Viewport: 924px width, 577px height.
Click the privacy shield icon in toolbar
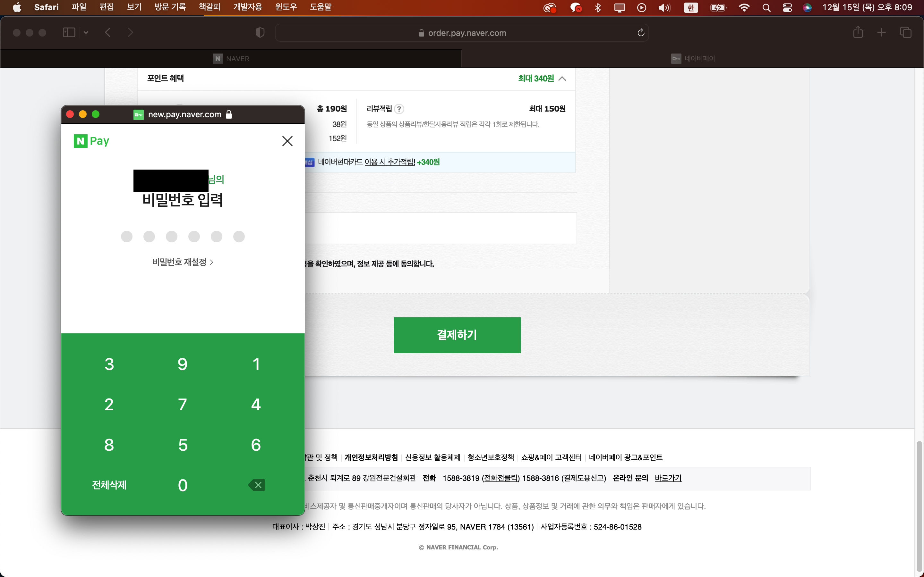[260, 33]
